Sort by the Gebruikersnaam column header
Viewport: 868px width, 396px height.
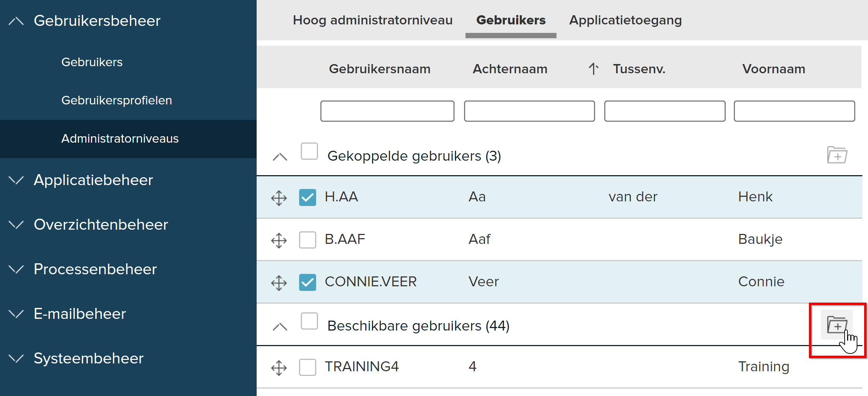[x=379, y=69]
